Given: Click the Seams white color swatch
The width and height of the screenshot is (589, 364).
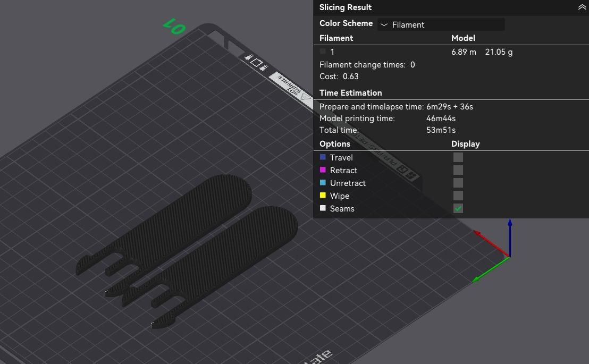Looking at the screenshot, I should pyautogui.click(x=323, y=208).
